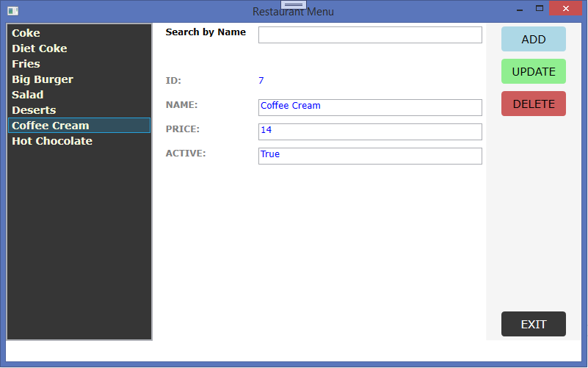Select Coke in the menu list

(x=79, y=33)
